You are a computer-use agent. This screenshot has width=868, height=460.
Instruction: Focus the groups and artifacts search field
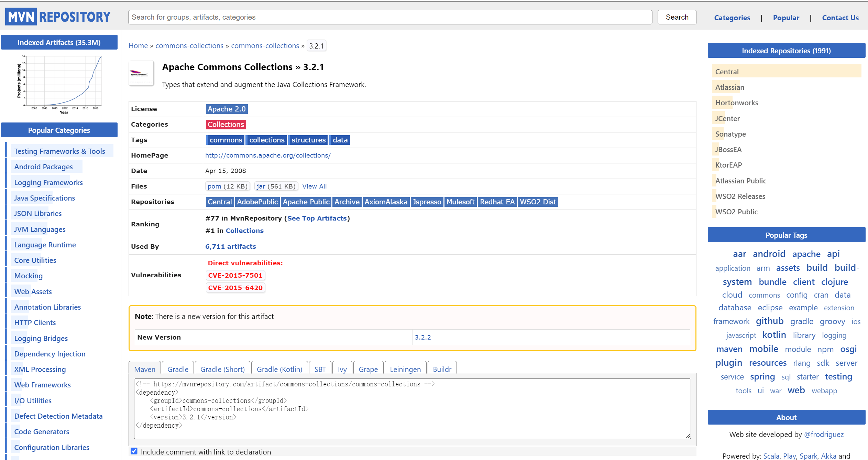(390, 17)
